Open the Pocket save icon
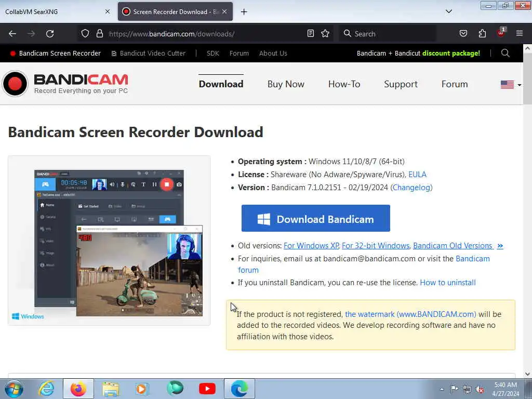This screenshot has height=399, width=532. click(x=463, y=34)
